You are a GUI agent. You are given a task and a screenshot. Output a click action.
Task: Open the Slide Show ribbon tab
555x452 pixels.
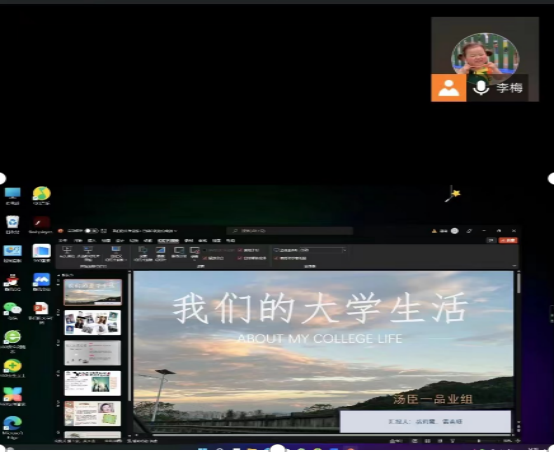(168, 241)
